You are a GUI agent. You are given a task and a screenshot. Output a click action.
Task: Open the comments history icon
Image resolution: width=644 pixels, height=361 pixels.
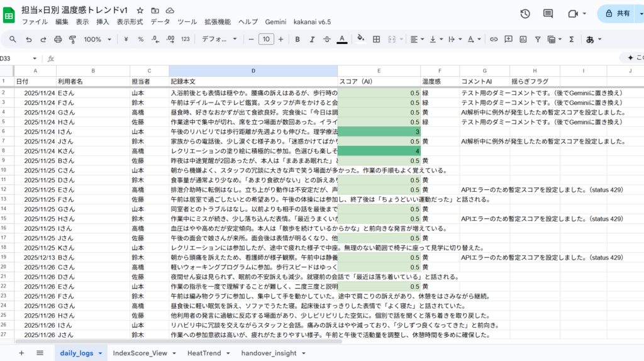coord(548,13)
